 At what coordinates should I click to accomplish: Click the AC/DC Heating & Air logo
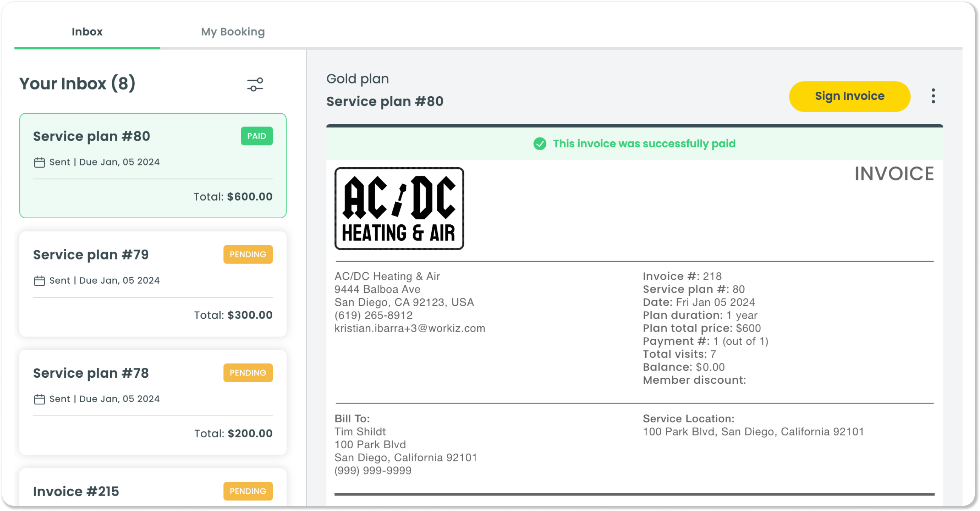click(x=399, y=208)
